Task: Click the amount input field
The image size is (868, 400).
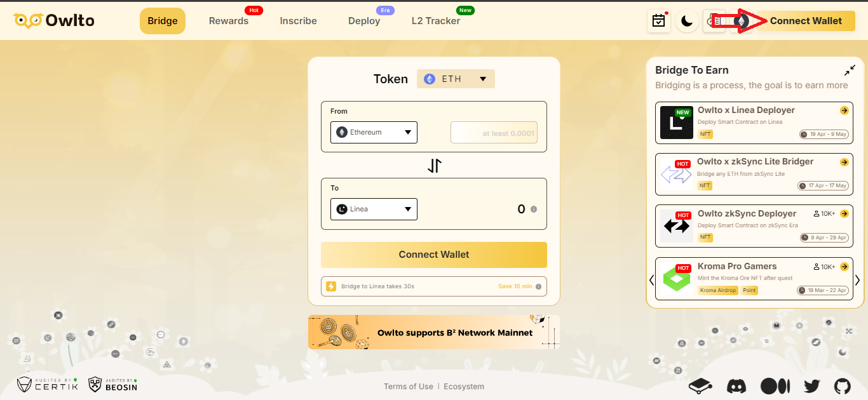Action: tap(494, 133)
